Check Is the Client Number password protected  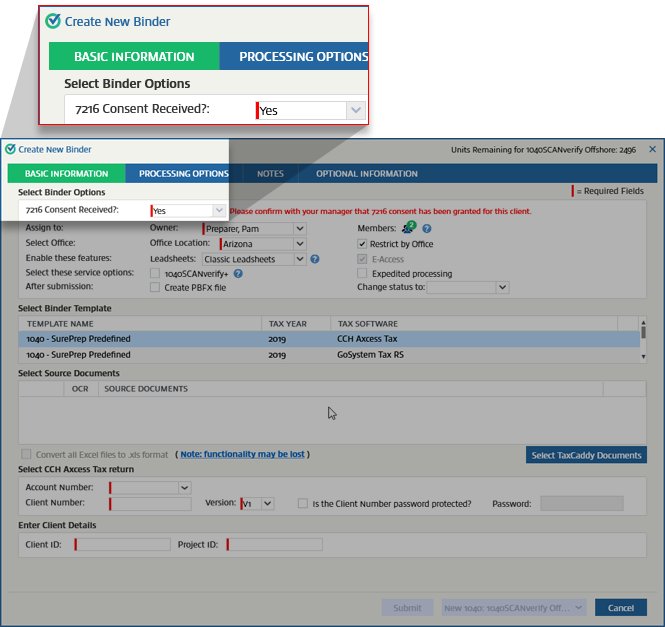[303, 504]
